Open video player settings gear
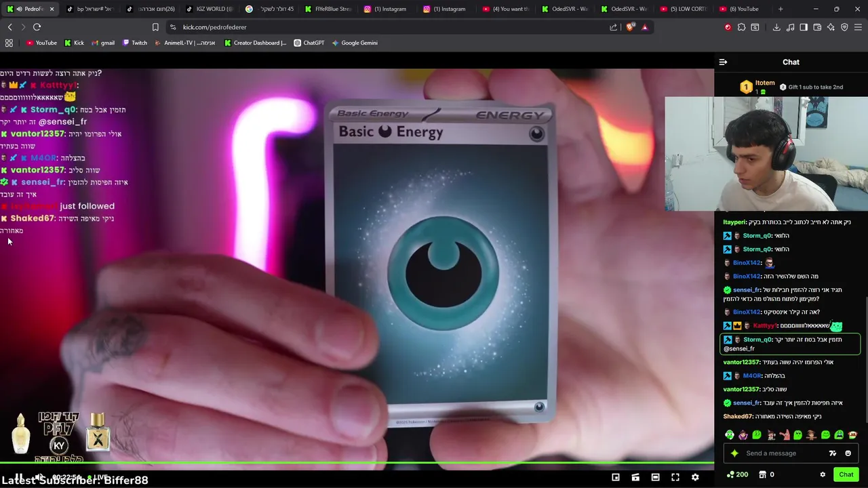The width and height of the screenshot is (868, 488). point(695,477)
